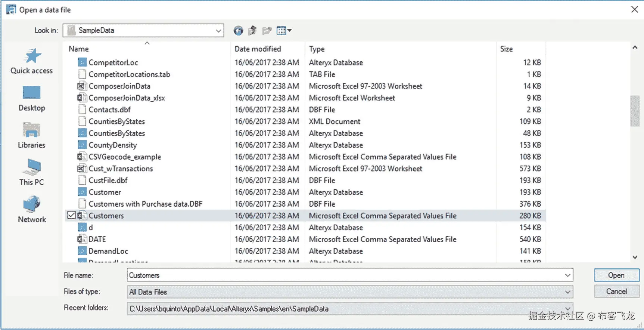Choose the DATE csv file icon

[x=82, y=239]
